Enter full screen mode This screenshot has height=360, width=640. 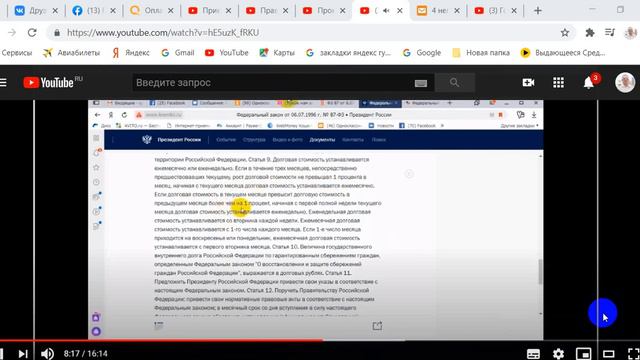(633, 353)
